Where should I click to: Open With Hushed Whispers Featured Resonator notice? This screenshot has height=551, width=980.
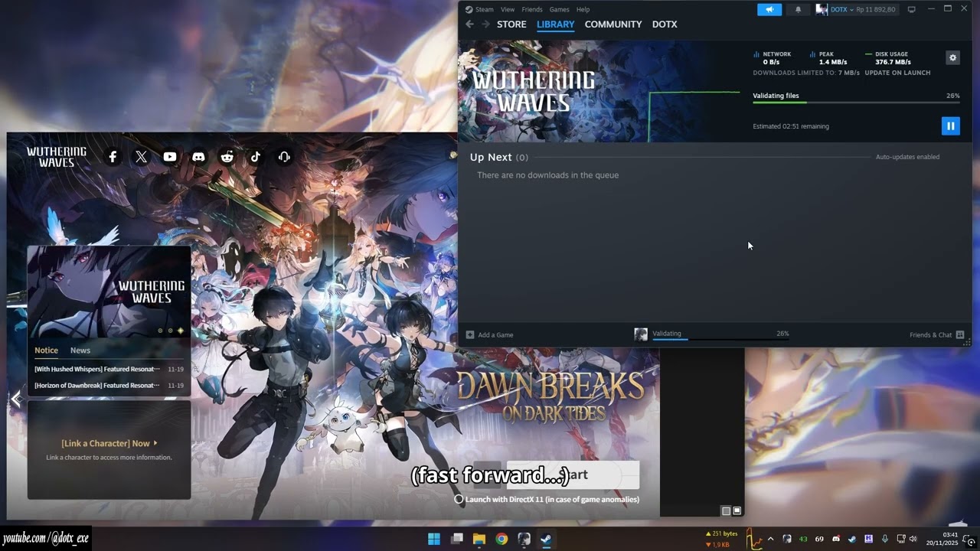click(x=109, y=369)
